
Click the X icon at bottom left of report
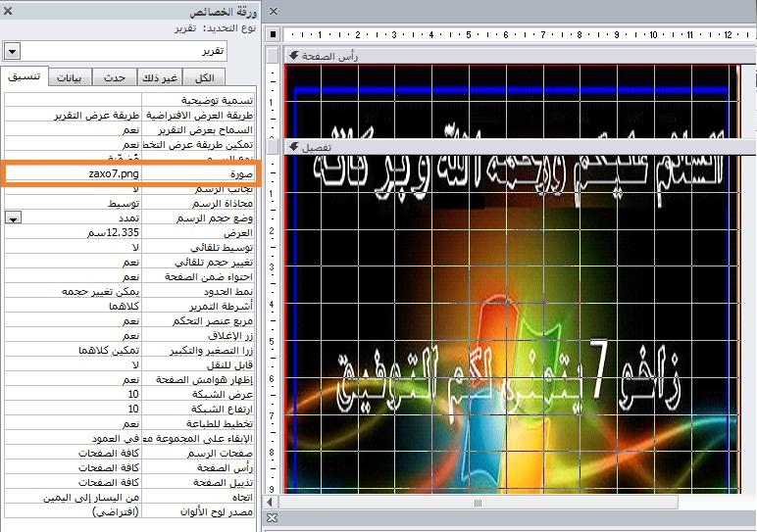coord(274,517)
